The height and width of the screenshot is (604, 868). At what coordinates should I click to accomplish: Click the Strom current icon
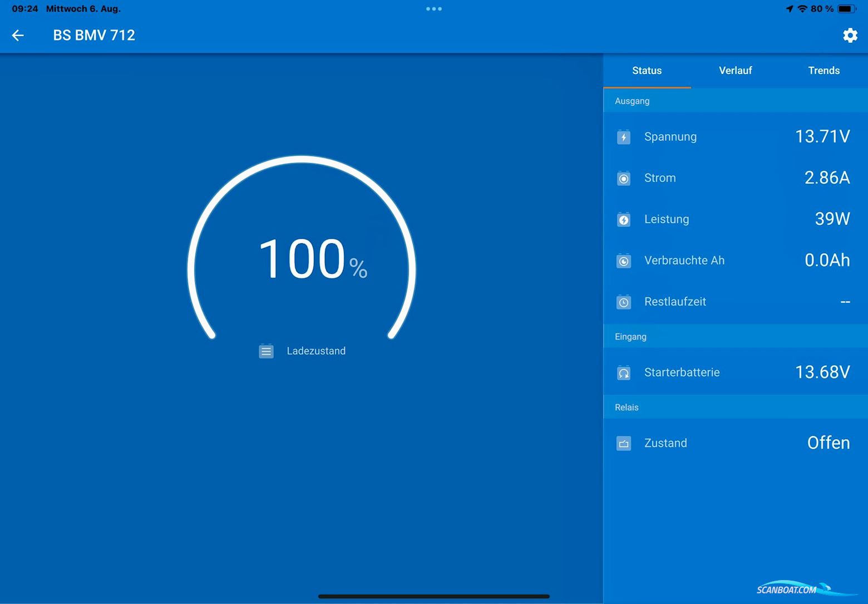click(x=624, y=178)
